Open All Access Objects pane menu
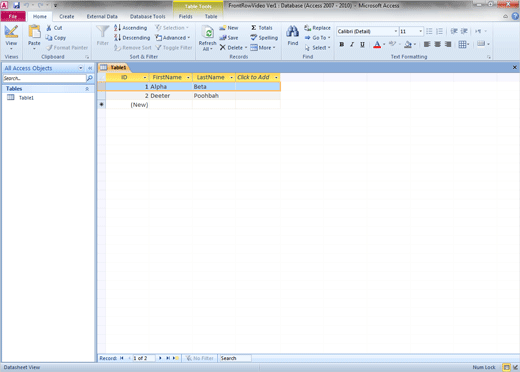This screenshot has width=520, height=372. click(81, 68)
